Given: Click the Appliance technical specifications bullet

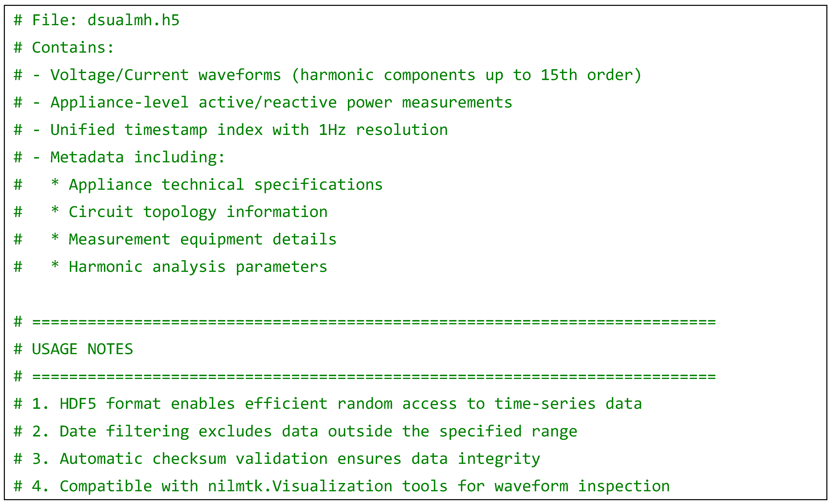Looking at the screenshot, I should point(226,185).
